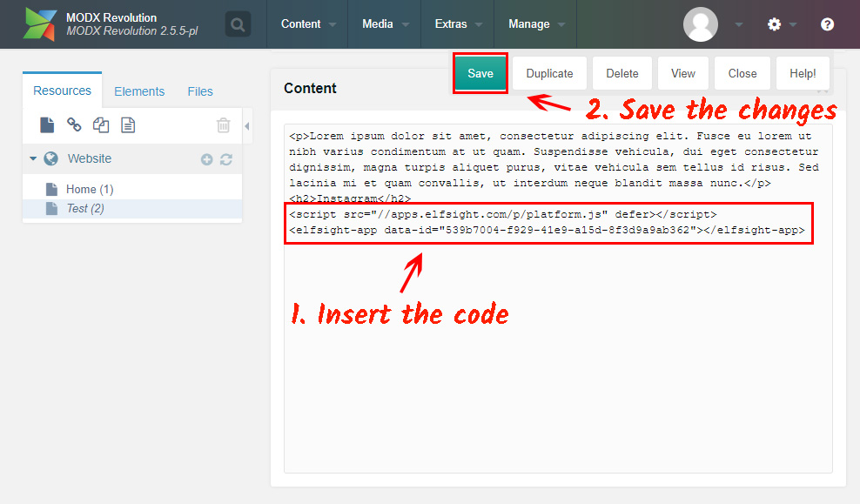Click the View button
Viewport: 860px width, 504px height.
coord(682,73)
